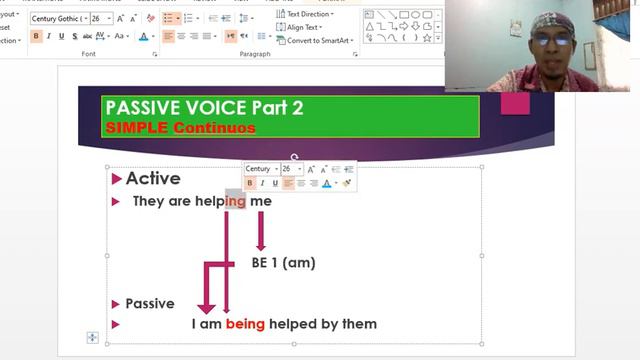This screenshot has width=640, height=360.
Task: Expand the Shapes gallery More button
Action: (x=438, y=38)
